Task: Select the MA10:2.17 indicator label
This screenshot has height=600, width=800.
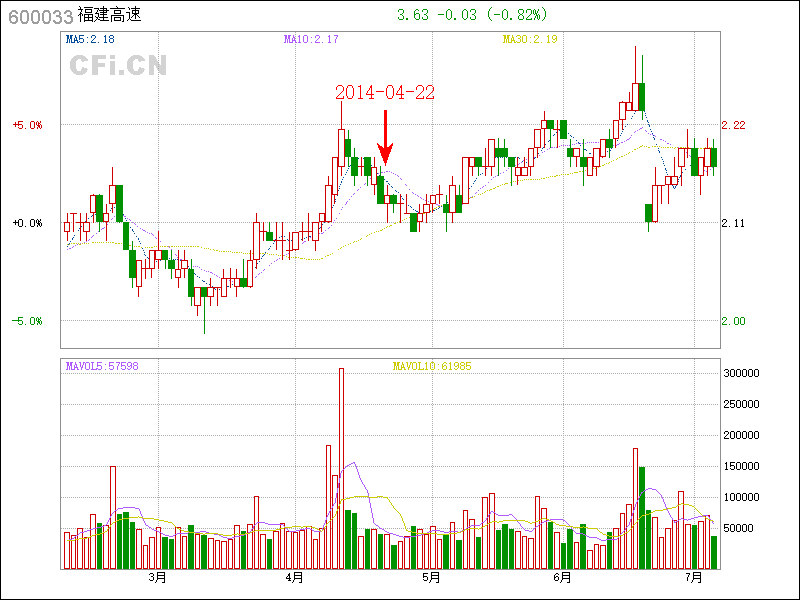Action: tap(311, 39)
